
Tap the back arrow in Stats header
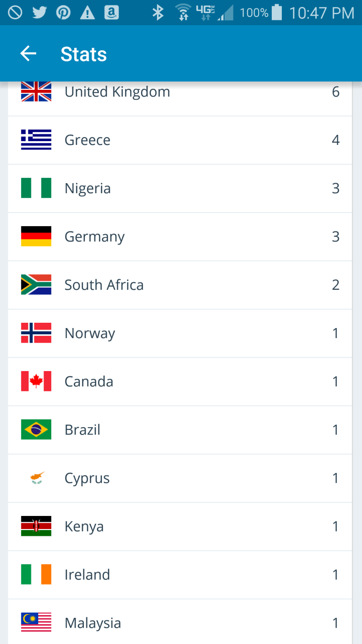28,54
